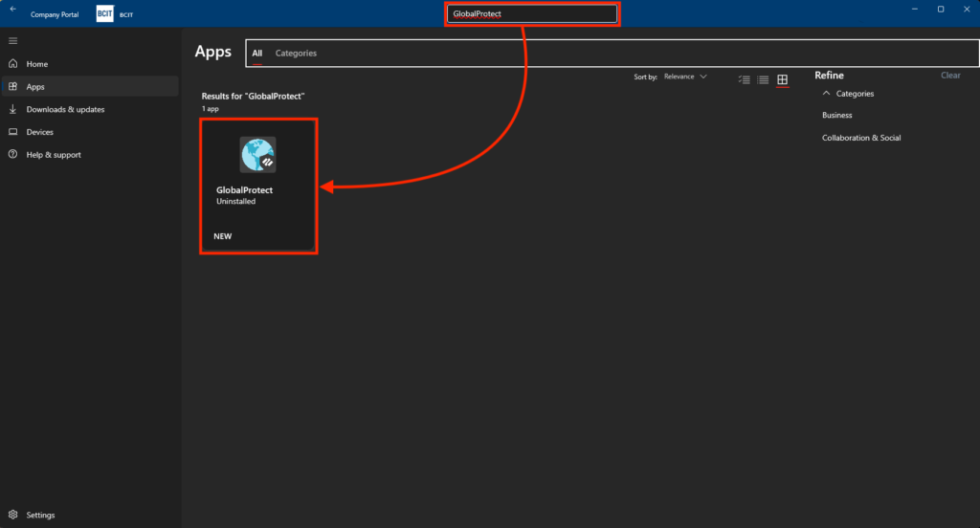
Task: Click the search box containing GlobalProtect
Action: (x=532, y=13)
